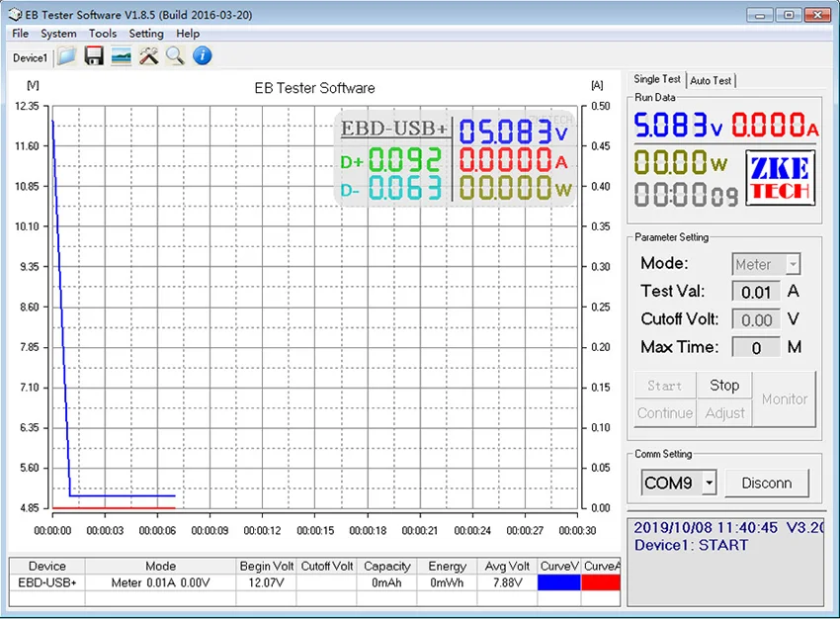Open the Setting menu
The image size is (840, 619).
click(x=146, y=34)
